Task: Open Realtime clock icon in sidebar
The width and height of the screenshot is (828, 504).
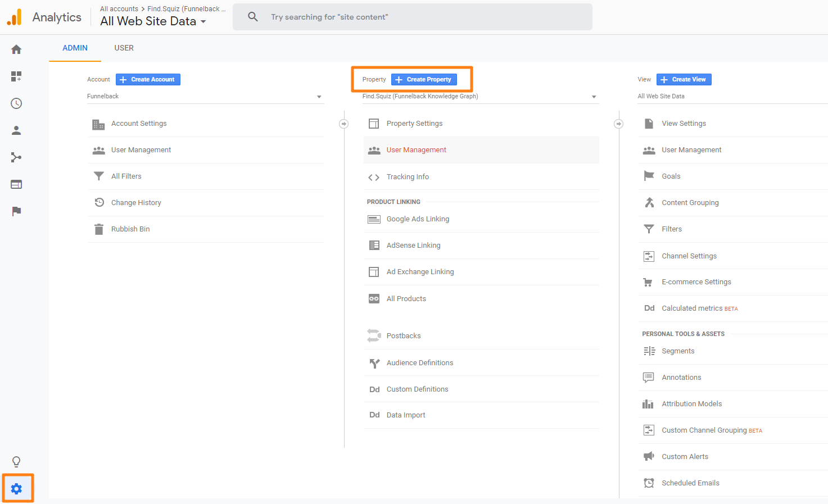Action: pos(16,103)
